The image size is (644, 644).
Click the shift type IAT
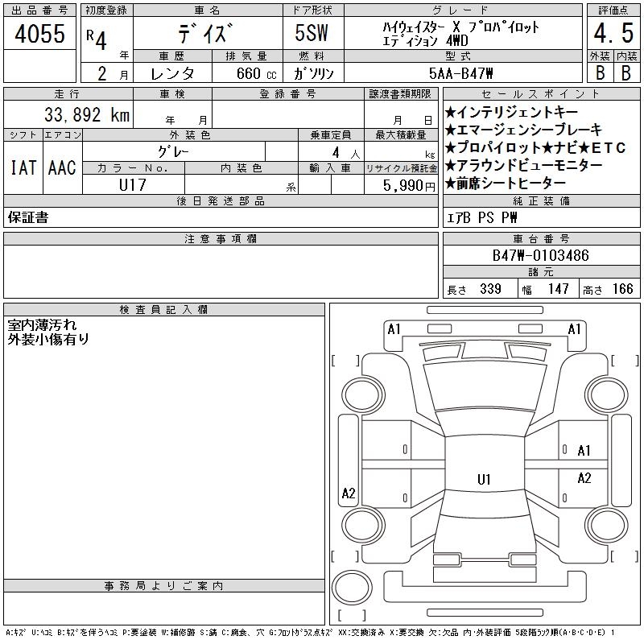tap(23, 167)
